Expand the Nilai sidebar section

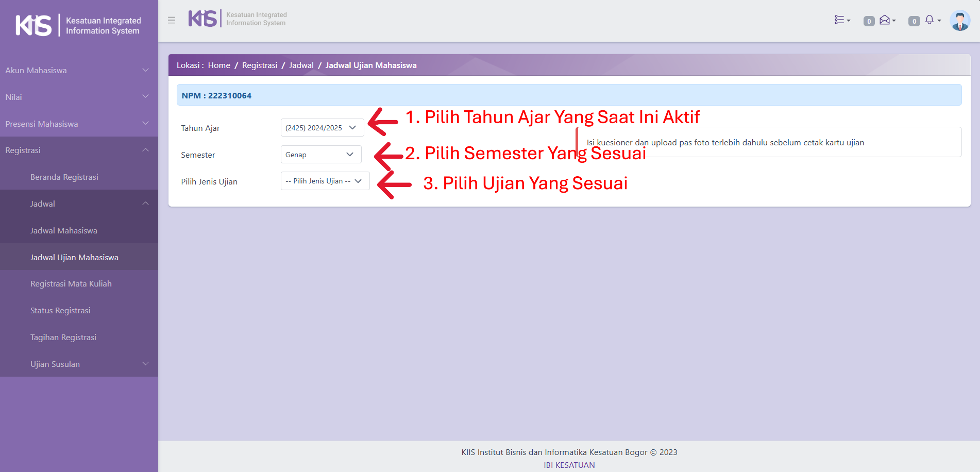77,97
